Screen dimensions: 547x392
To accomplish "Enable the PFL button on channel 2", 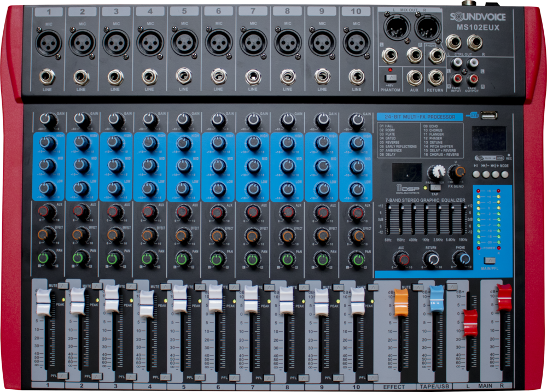I will (97, 376).
